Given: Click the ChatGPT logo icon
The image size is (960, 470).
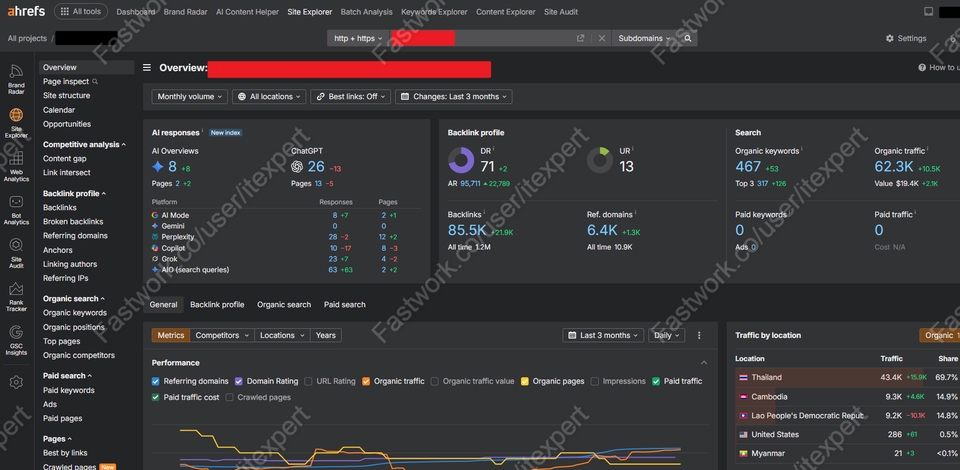Looking at the screenshot, I should [297, 166].
